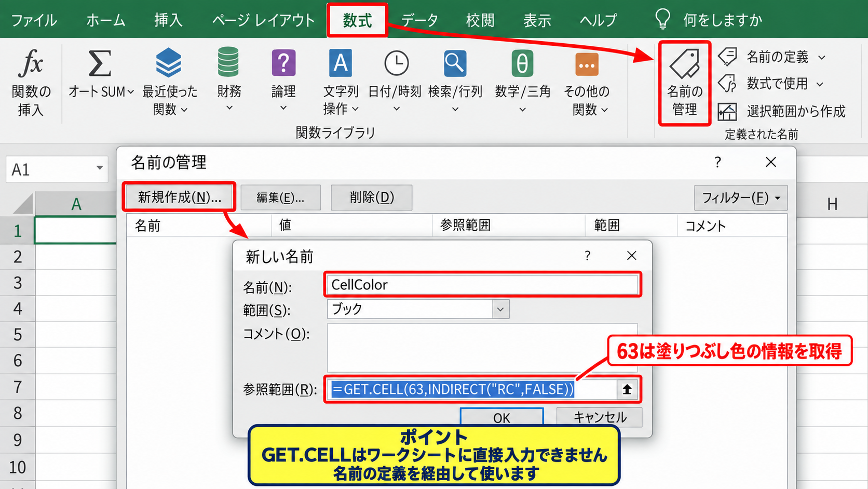This screenshot has height=489, width=868.
Task: Confirm with the OK button
Action: point(501,418)
